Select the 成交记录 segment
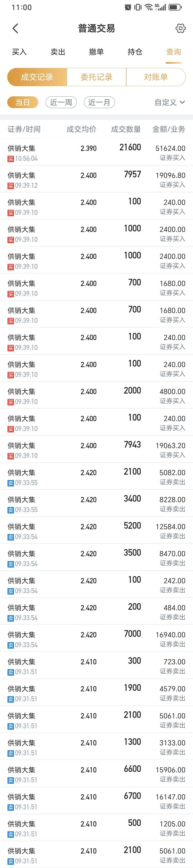193x868 pixels. click(37, 77)
